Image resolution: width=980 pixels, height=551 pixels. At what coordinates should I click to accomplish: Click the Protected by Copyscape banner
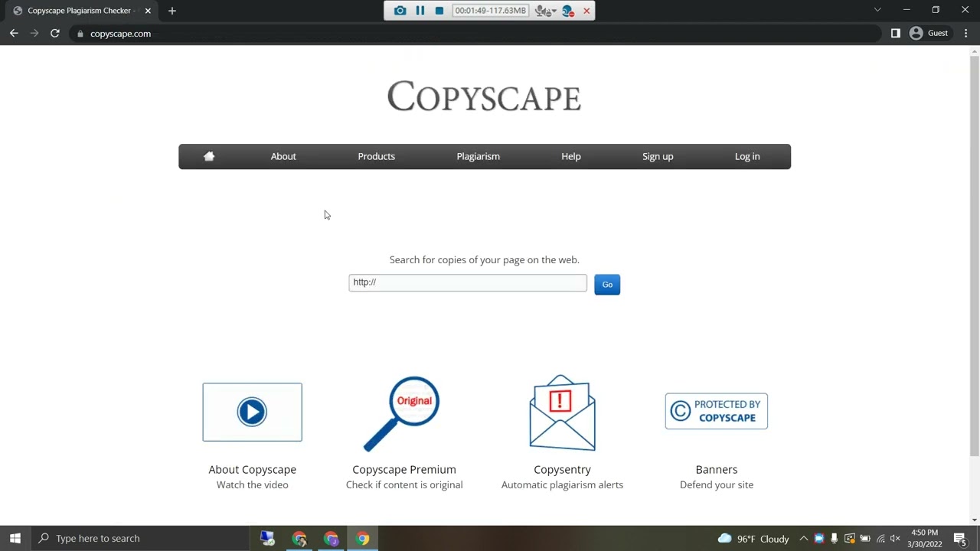717,411
